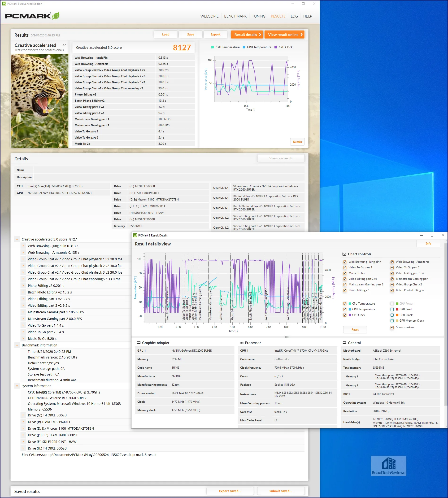448x498 pixels.
Task: Click the Processor section chip icon
Action: (241, 343)
